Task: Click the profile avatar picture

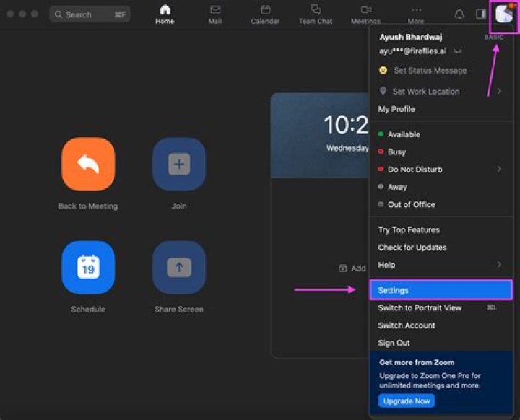Action: [x=503, y=15]
